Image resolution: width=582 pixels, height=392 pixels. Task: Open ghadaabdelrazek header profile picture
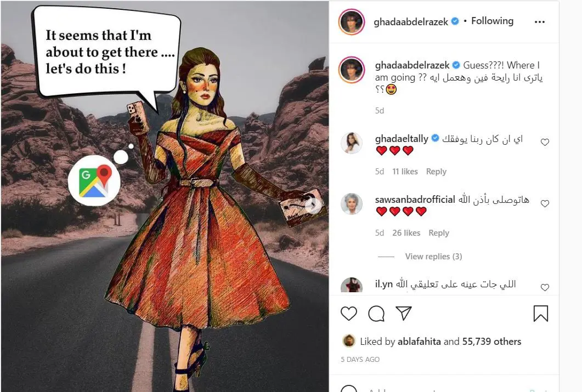point(352,22)
